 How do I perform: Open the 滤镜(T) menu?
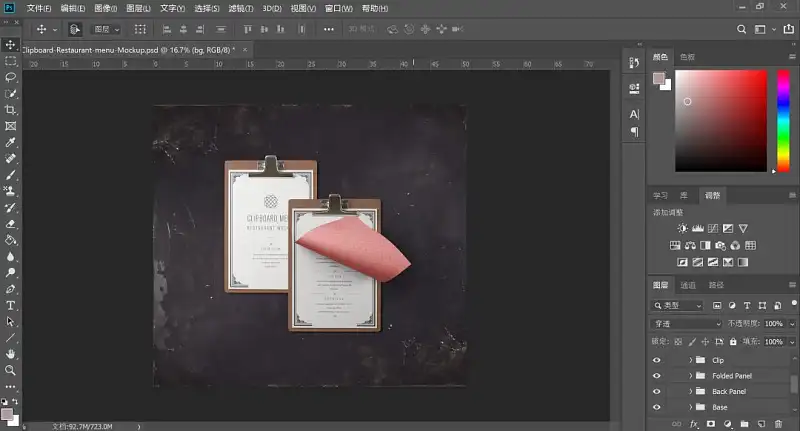coord(241,8)
